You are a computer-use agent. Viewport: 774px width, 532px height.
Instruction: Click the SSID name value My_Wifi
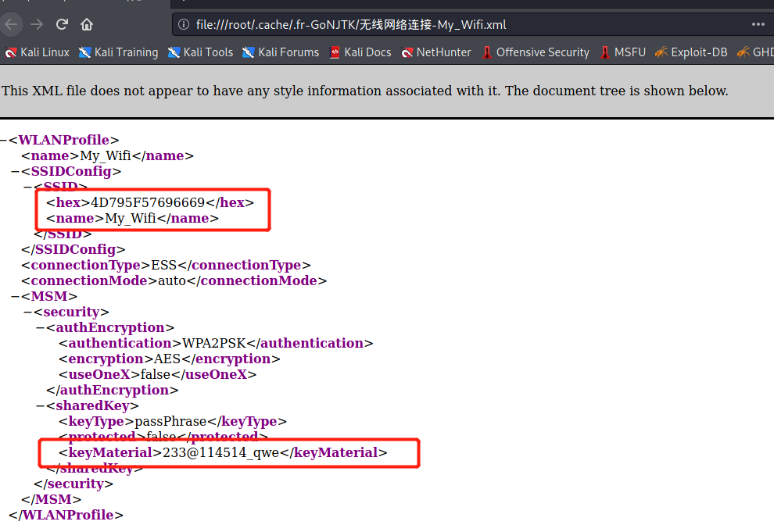click(131, 219)
